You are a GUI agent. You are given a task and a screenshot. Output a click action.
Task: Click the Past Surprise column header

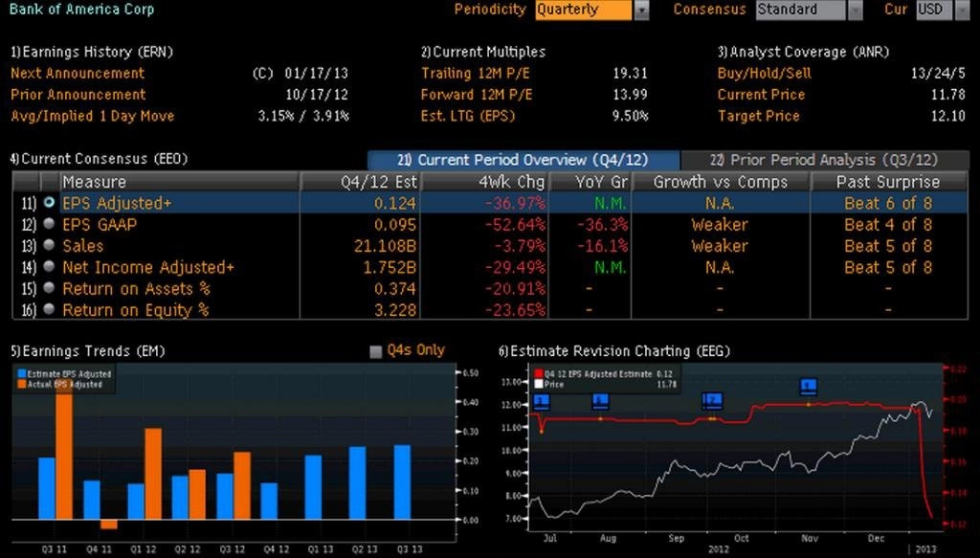tap(889, 182)
